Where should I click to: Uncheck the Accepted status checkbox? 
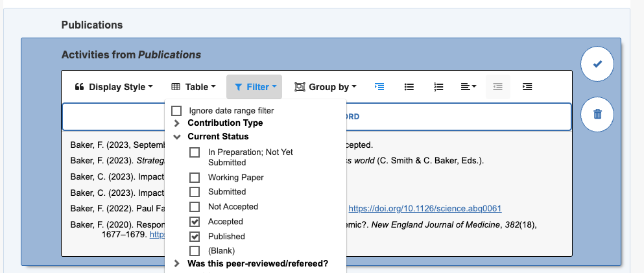tap(195, 222)
